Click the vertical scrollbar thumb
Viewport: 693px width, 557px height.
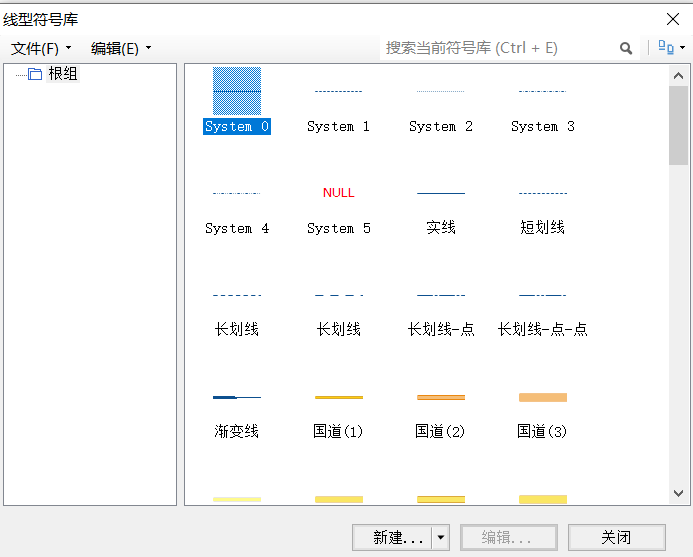(678, 126)
